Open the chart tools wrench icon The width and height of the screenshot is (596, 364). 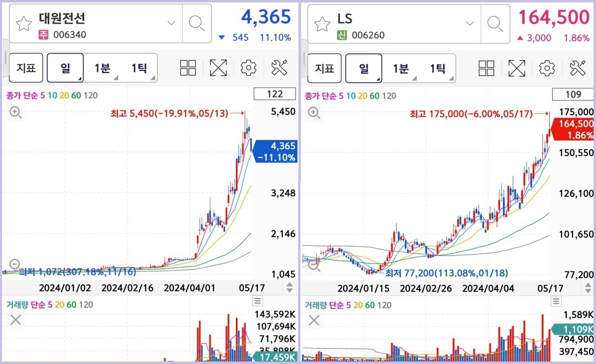pos(279,67)
